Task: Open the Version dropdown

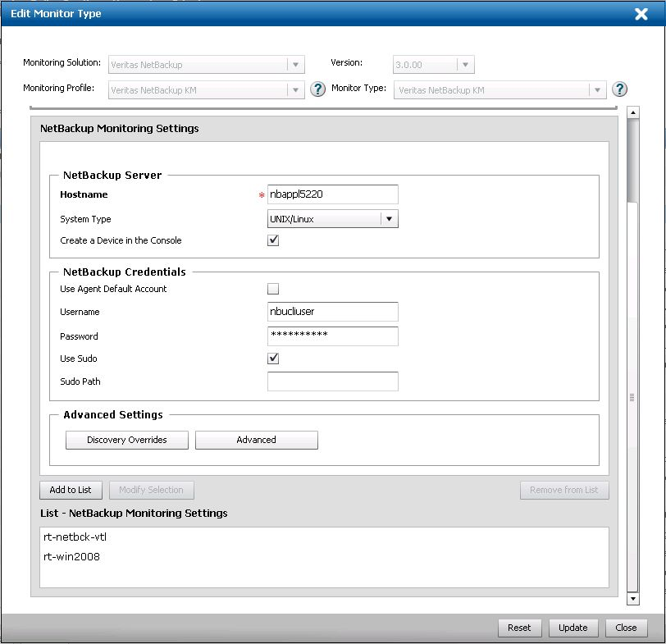Action: (465, 65)
